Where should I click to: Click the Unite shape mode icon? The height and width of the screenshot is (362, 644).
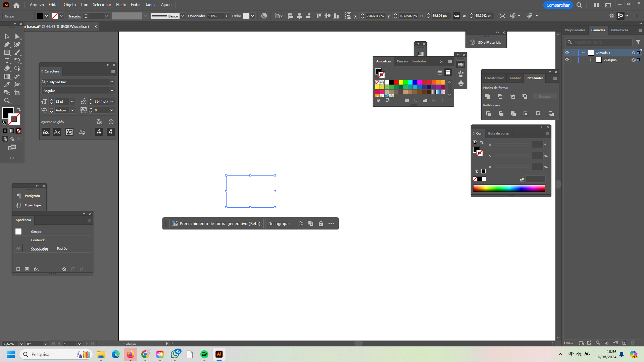click(488, 96)
